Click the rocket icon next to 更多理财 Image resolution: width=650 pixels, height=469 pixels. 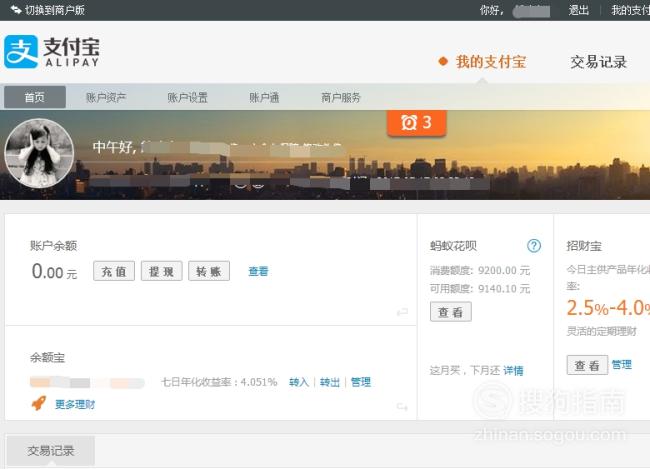pyautogui.click(x=39, y=403)
